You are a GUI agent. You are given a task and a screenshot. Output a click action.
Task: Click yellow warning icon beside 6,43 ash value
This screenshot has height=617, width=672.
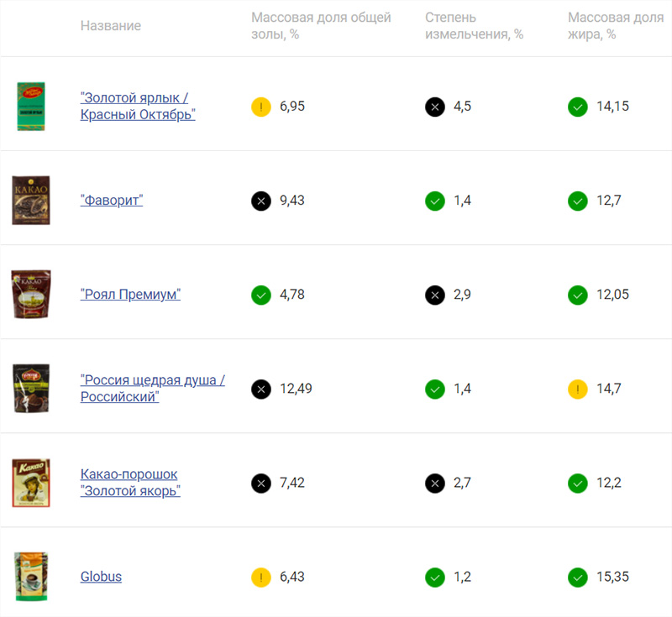[261, 577]
